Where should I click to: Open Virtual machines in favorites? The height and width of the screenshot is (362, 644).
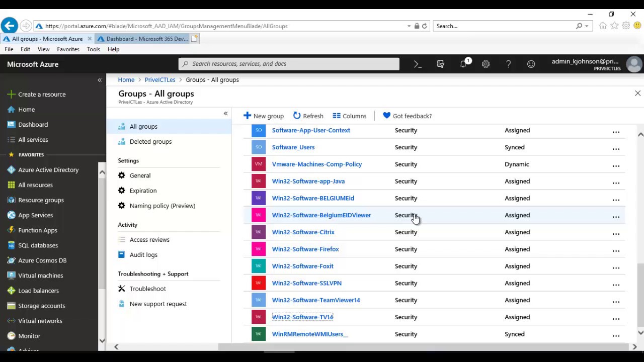[x=40, y=275]
